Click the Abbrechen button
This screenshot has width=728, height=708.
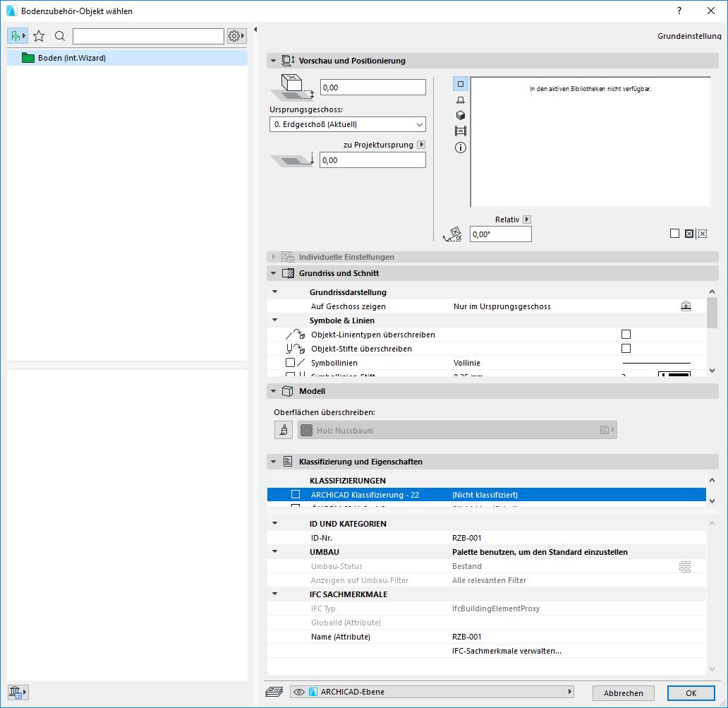pyautogui.click(x=623, y=692)
